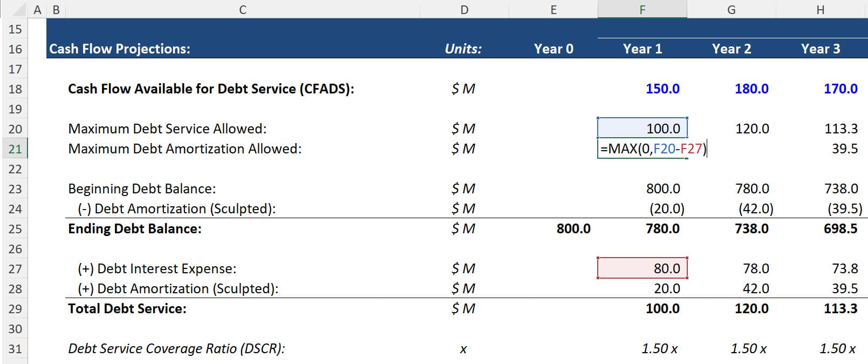
Task: Select column H header
Action: pyautogui.click(x=820, y=9)
